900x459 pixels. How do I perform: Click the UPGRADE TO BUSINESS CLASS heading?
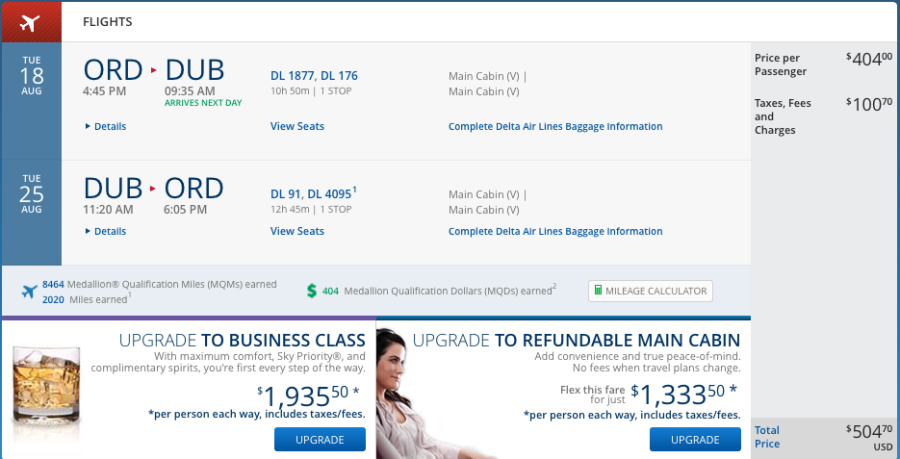tap(242, 340)
